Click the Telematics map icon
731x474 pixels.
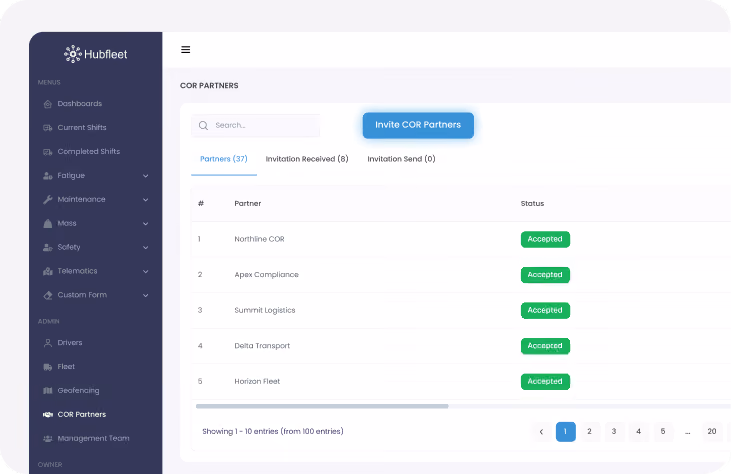[x=48, y=271]
